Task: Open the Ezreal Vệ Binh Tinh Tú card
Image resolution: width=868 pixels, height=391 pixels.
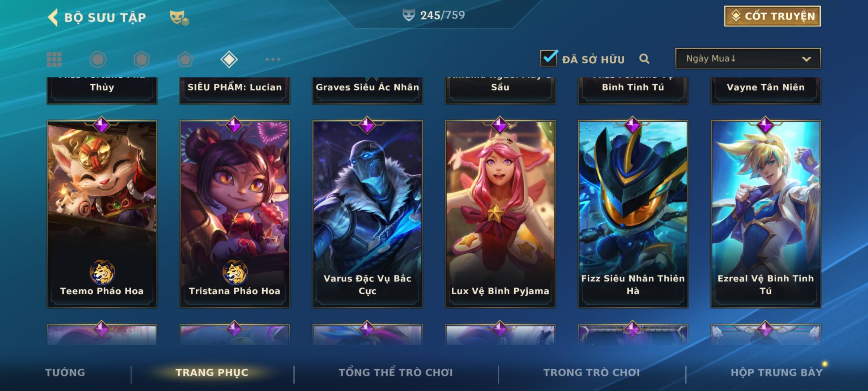Action: tap(766, 214)
